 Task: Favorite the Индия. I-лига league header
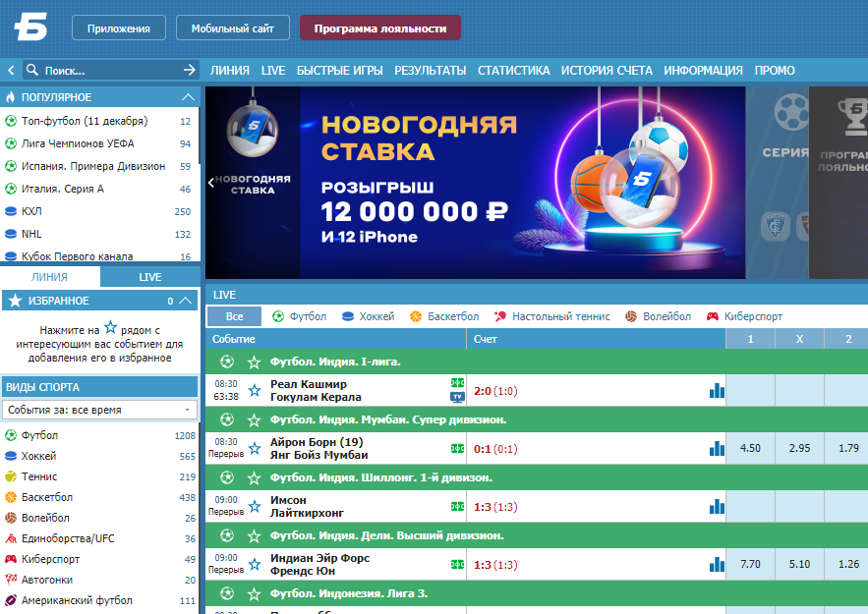point(254,362)
